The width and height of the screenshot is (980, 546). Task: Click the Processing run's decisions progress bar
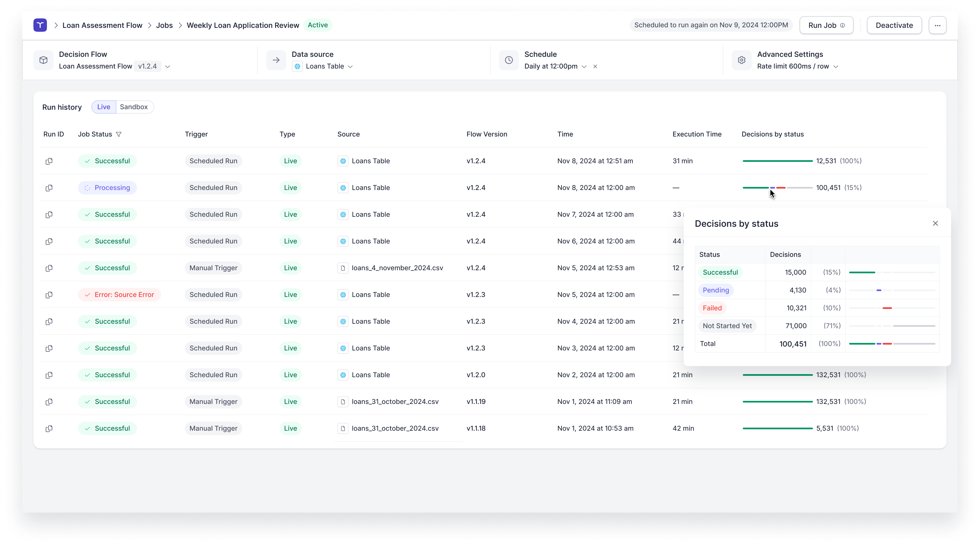777,188
